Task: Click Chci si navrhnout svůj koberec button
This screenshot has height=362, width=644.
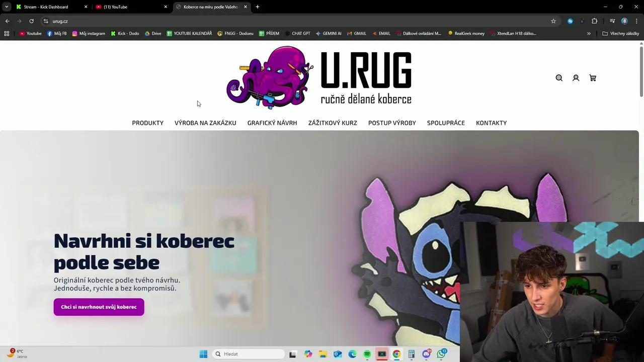Action: (x=99, y=307)
